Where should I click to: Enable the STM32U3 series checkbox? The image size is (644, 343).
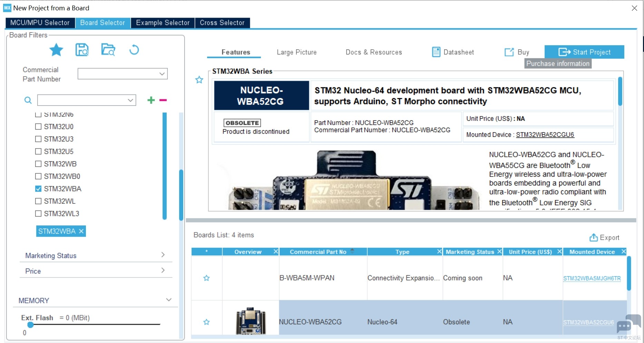38,139
